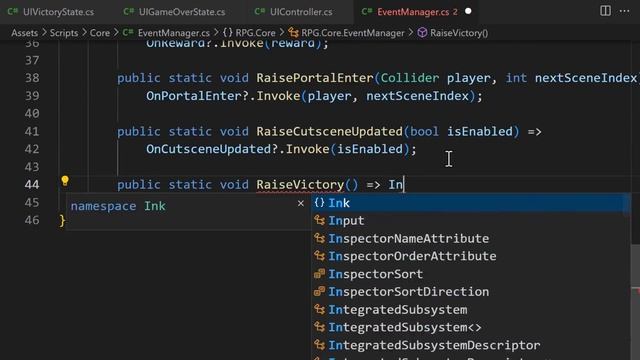Click the nextSceneIndex parameter on line 38

tap(586, 78)
